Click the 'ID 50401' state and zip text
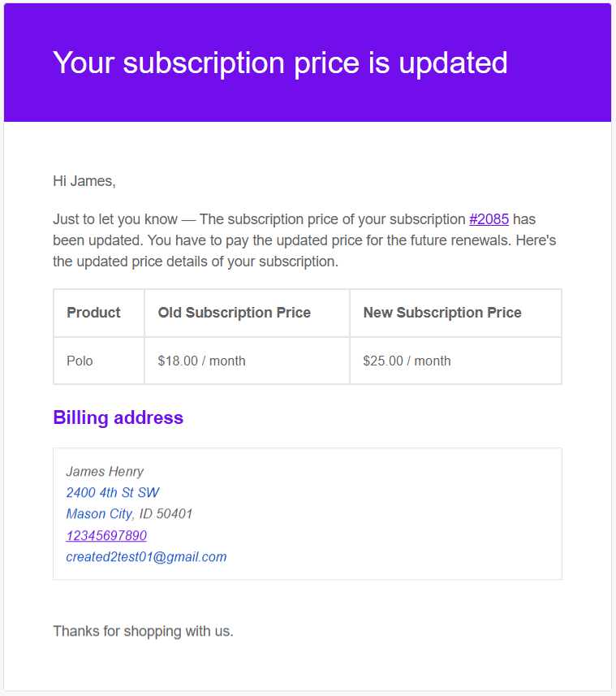 (x=166, y=514)
